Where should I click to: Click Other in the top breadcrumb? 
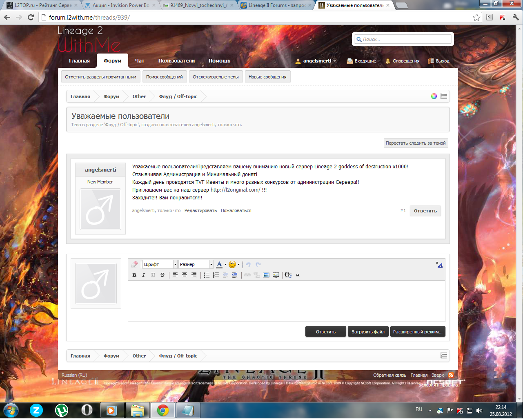tap(139, 96)
